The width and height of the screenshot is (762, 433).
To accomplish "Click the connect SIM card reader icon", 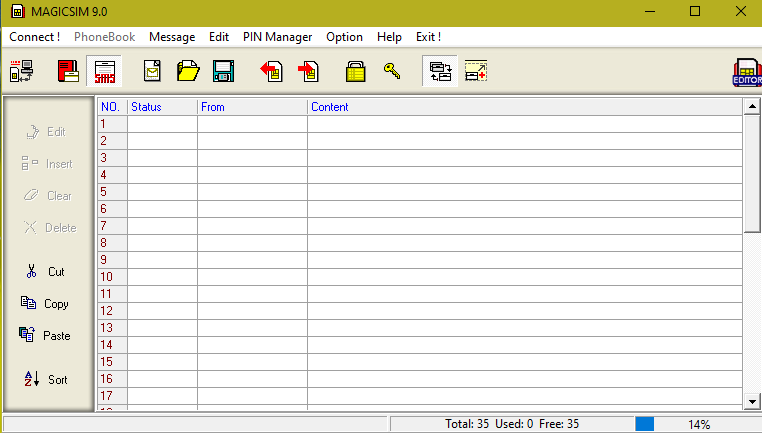I will (21, 71).
